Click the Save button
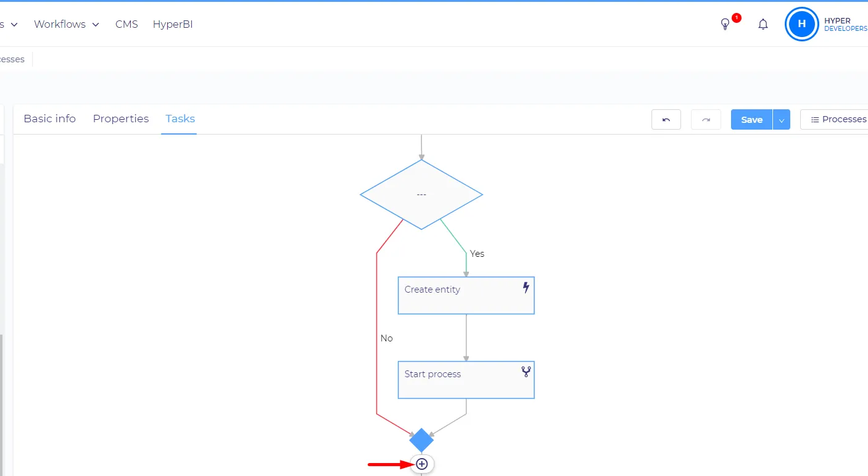868x476 pixels. tap(751, 120)
